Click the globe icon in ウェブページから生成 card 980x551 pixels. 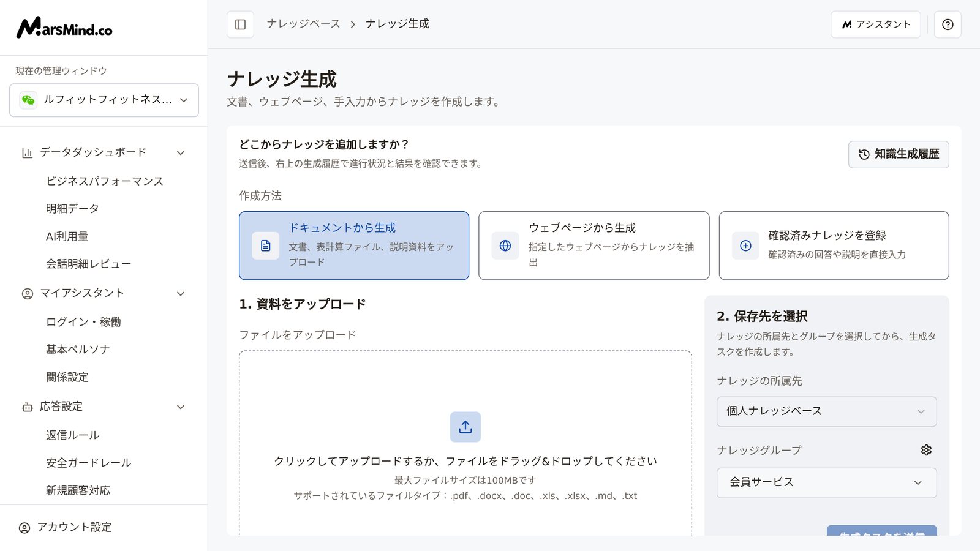[505, 246]
